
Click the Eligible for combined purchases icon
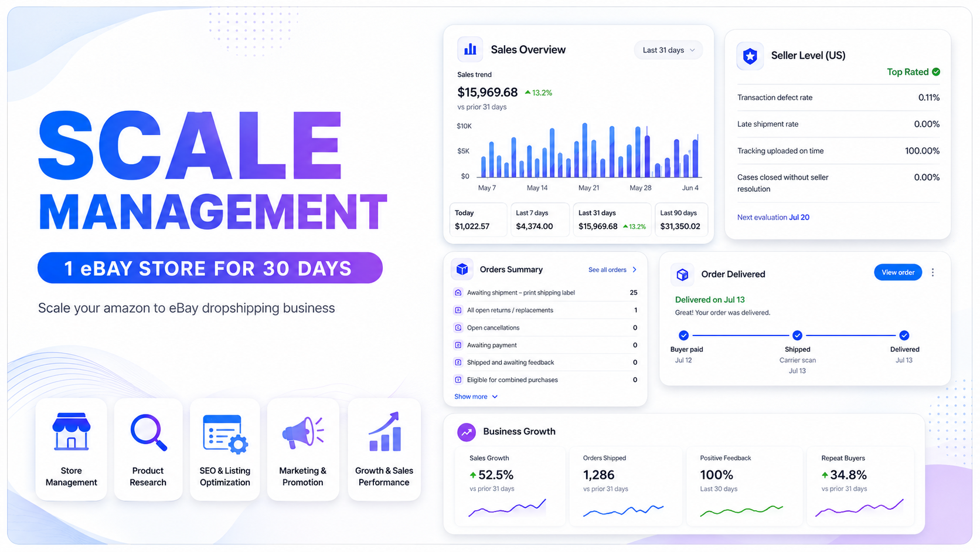click(x=458, y=380)
